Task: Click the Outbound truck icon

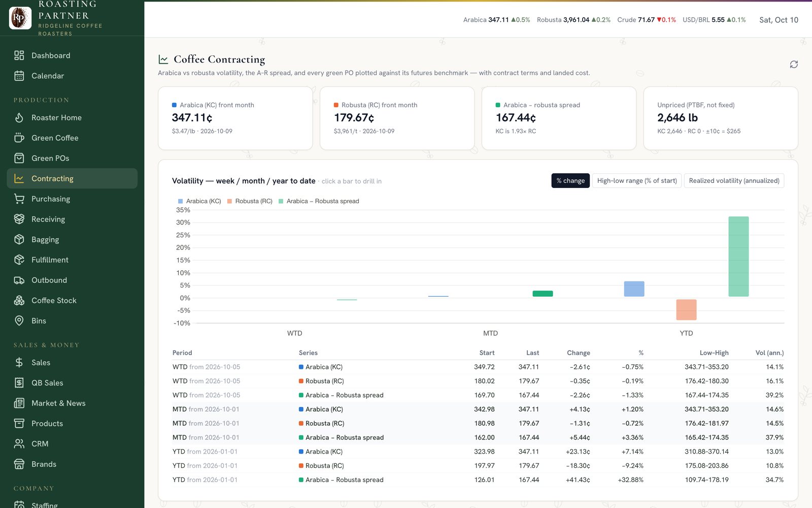Action: click(x=19, y=280)
